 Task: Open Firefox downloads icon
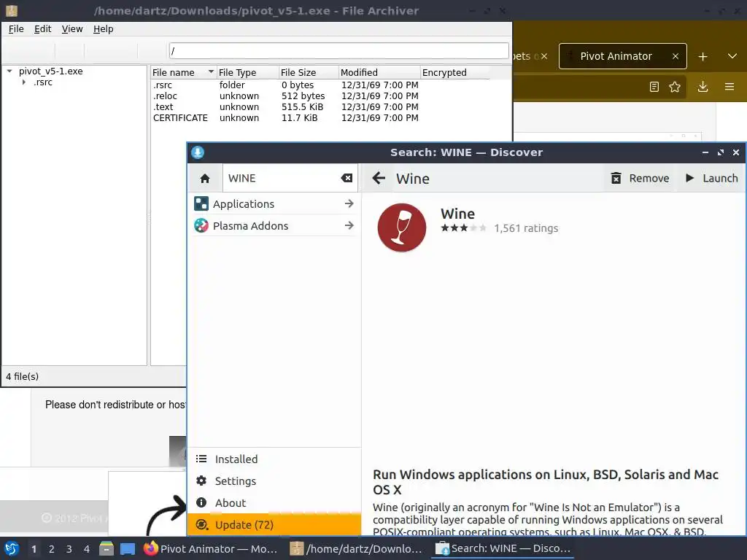click(x=703, y=87)
